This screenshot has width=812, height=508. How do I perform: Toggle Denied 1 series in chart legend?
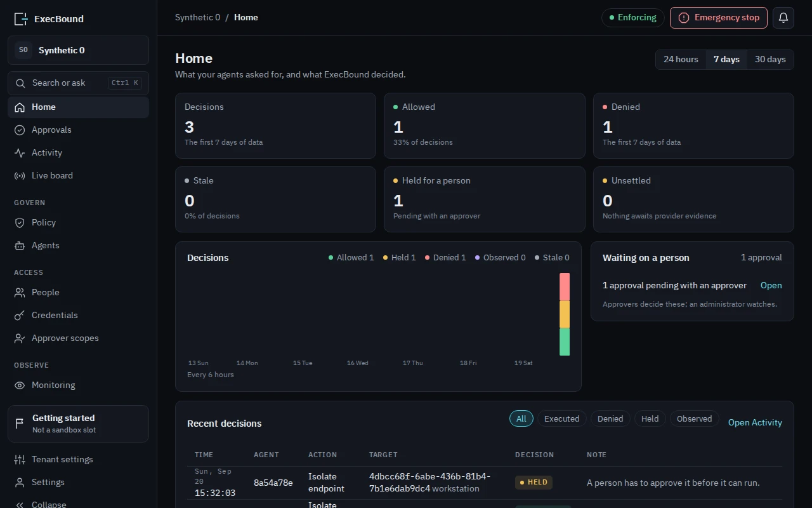point(445,258)
